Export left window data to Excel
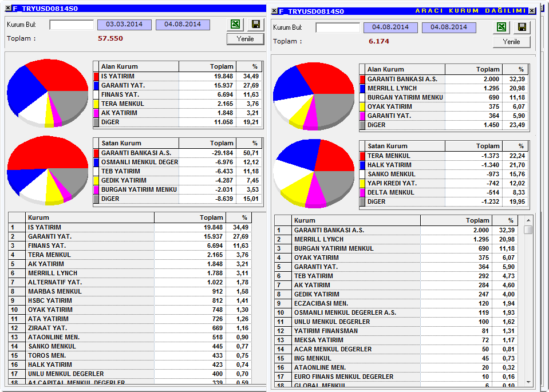Viewport: 549px width, 392px height. [236, 24]
